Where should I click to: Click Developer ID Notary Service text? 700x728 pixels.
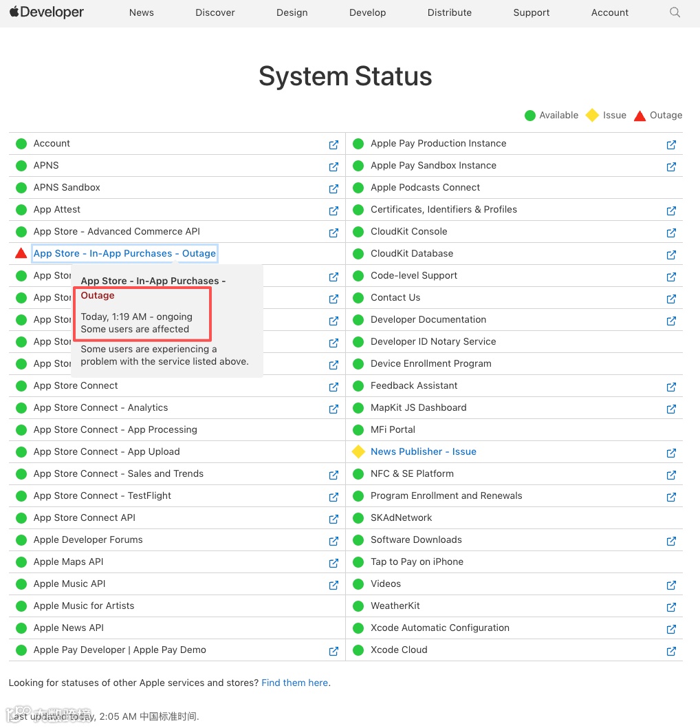click(433, 341)
